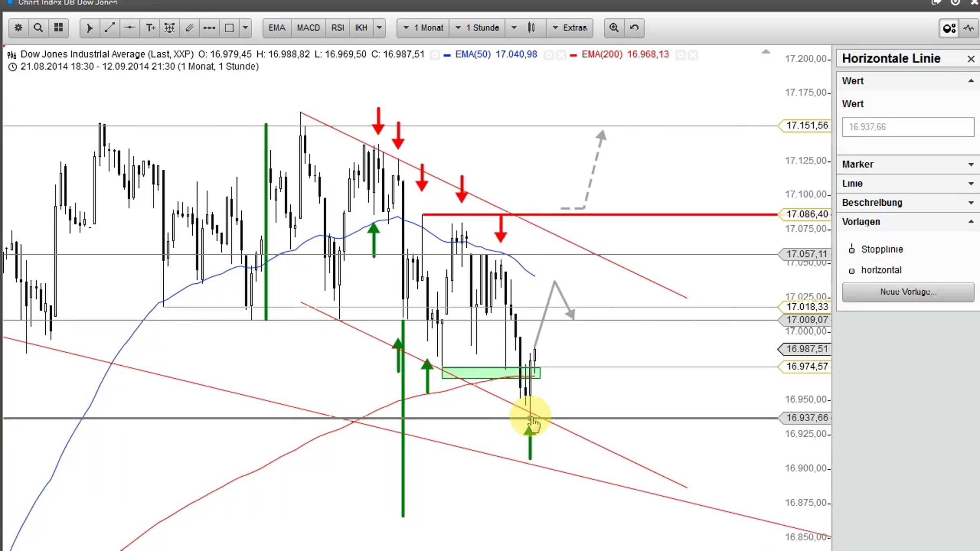
Task: Click the zoom-in magnifier icon
Action: click(x=614, y=28)
